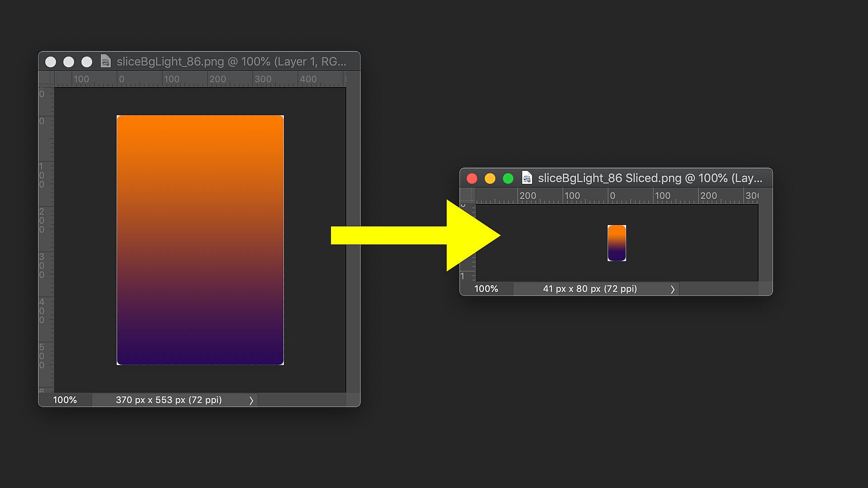Maximize the Sliced.png window with green button
The height and width of the screenshot is (488, 868).
[508, 178]
